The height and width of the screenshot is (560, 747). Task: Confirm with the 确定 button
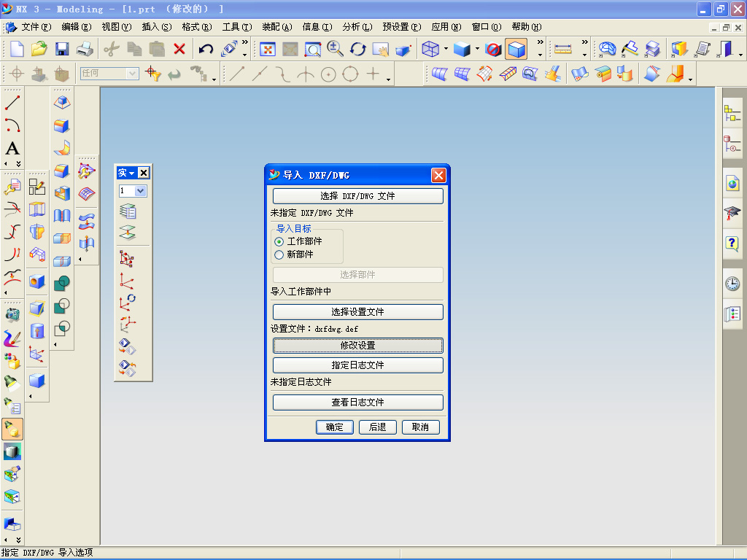click(x=334, y=427)
